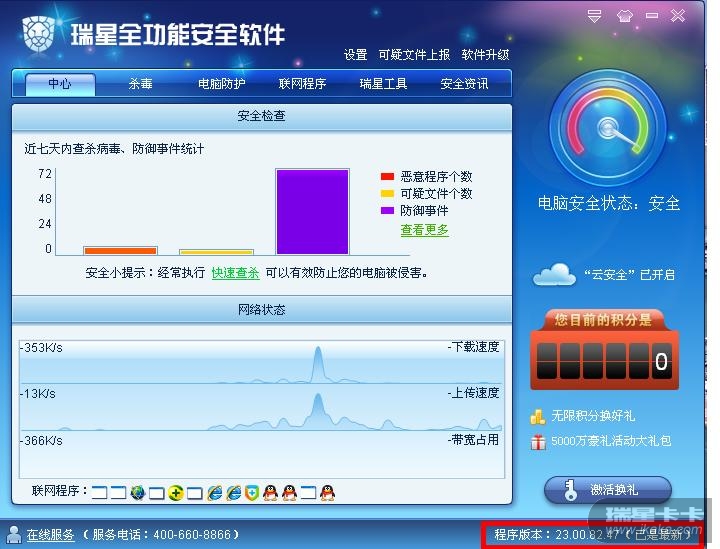Click the window icon between the QQ penguins
The height and width of the screenshot is (549, 720).
309,493
